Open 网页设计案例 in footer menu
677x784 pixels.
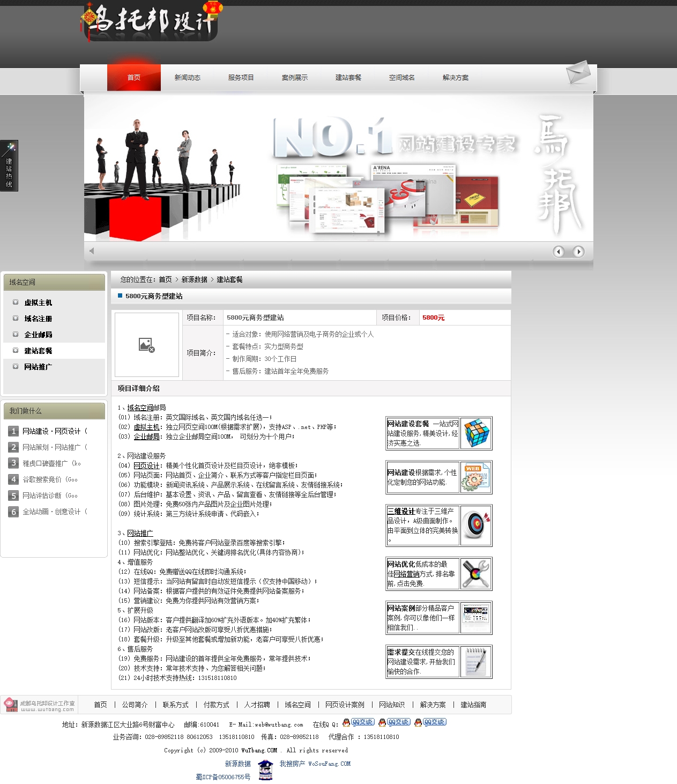click(345, 705)
